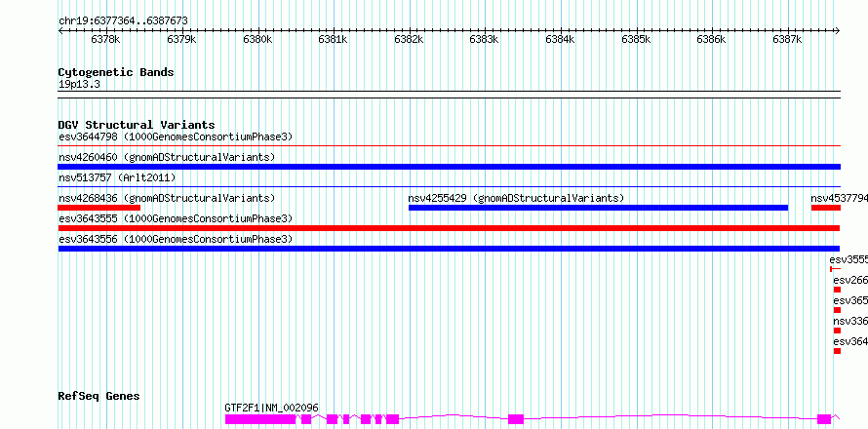The image size is (868, 429).
Task: Open the nsv4268436 gnomAD variant label
Action: pyautogui.click(x=167, y=198)
